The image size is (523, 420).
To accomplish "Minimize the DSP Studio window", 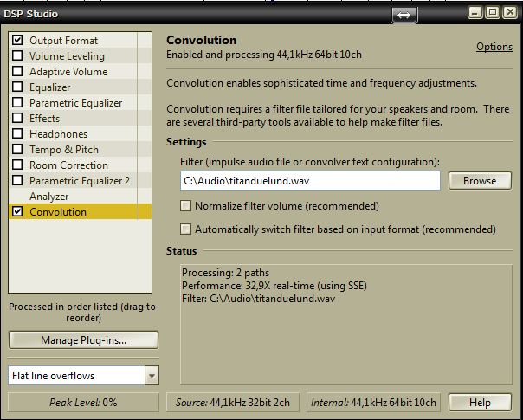I will (x=475, y=13).
